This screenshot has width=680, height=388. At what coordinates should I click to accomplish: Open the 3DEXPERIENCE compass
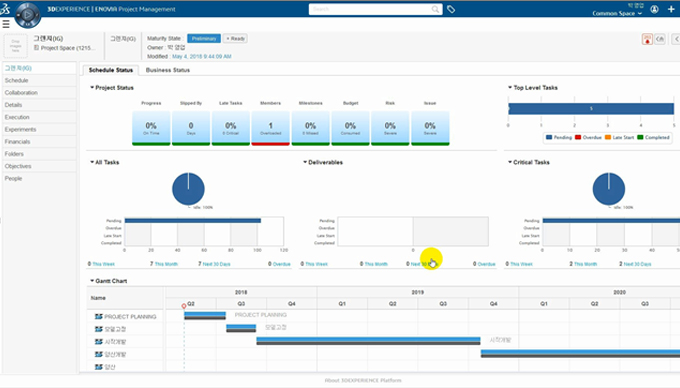click(28, 15)
